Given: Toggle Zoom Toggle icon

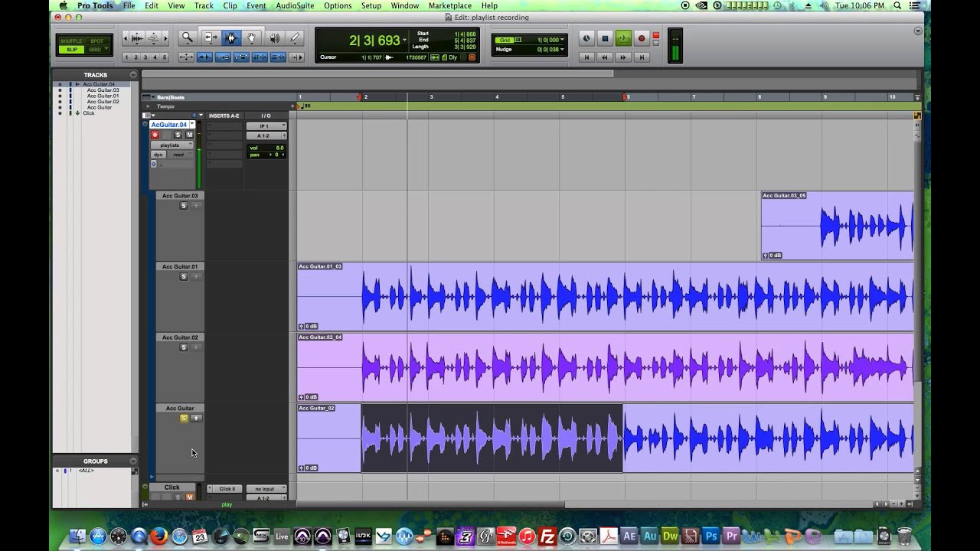Looking at the screenshot, I should click(186, 57).
